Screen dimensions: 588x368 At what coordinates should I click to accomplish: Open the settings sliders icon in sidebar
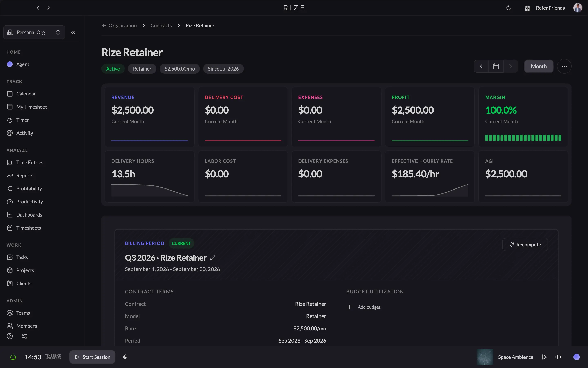point(24,336)
